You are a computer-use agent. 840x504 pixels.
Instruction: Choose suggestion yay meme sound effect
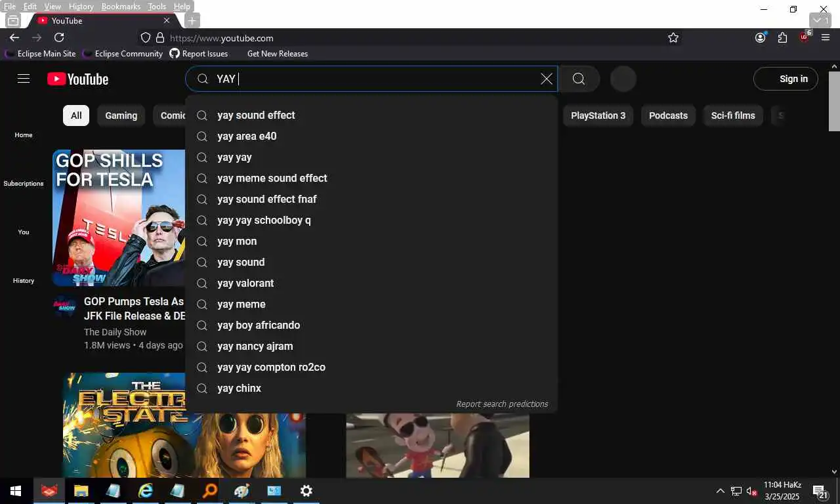(371, 178)
